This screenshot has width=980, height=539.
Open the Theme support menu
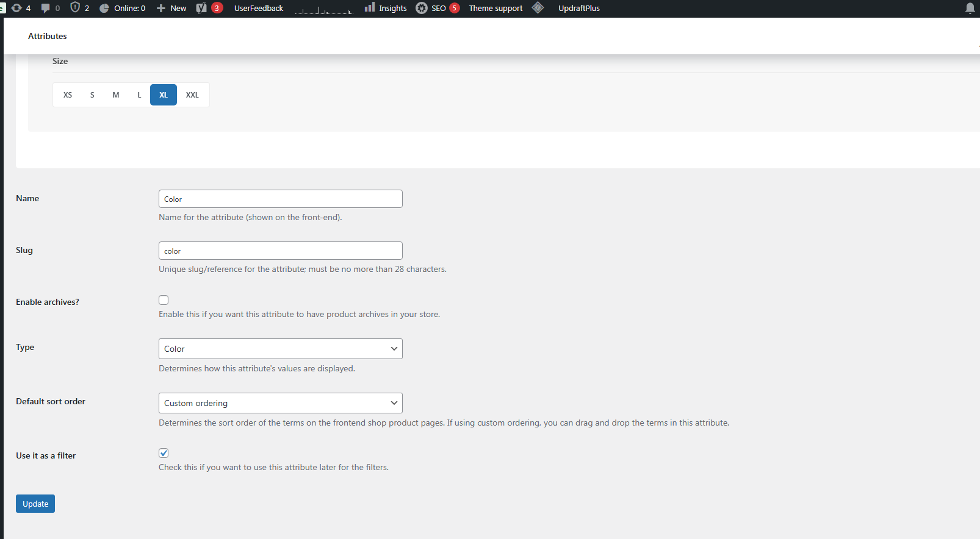pos(495,8)
